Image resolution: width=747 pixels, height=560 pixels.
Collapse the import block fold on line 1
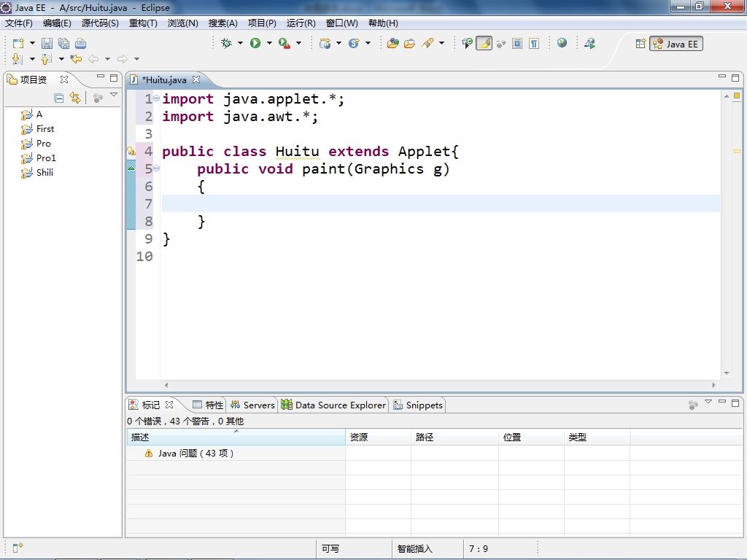point(157,98)
